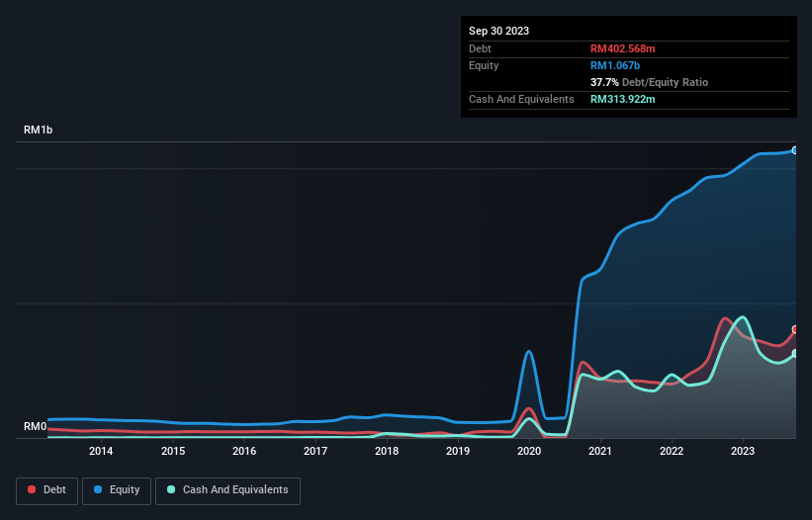The height and width of the screenshot is (520, 812).
Task: Toggle the Cash And Equivalents legend button
Action: (227, 490)
